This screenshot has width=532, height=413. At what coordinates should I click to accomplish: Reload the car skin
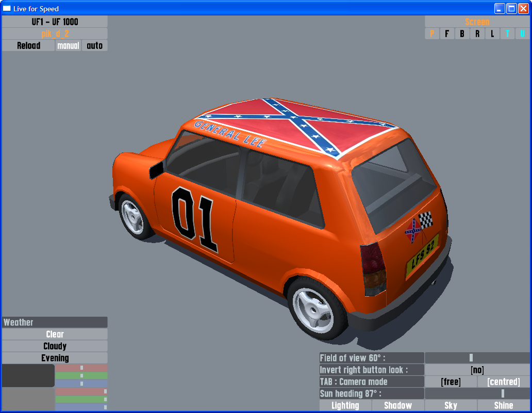coord(28,45)
